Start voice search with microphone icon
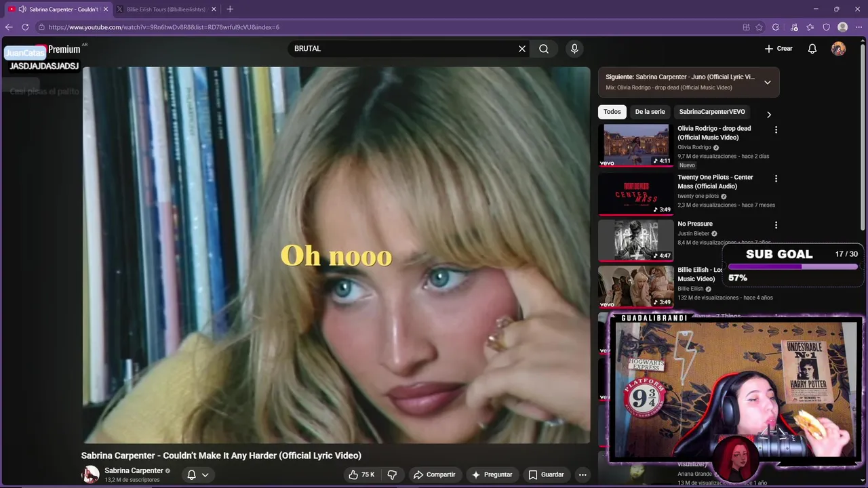This screenshot has width=868, height=488. pyautogui.click(x=574, y=49)
